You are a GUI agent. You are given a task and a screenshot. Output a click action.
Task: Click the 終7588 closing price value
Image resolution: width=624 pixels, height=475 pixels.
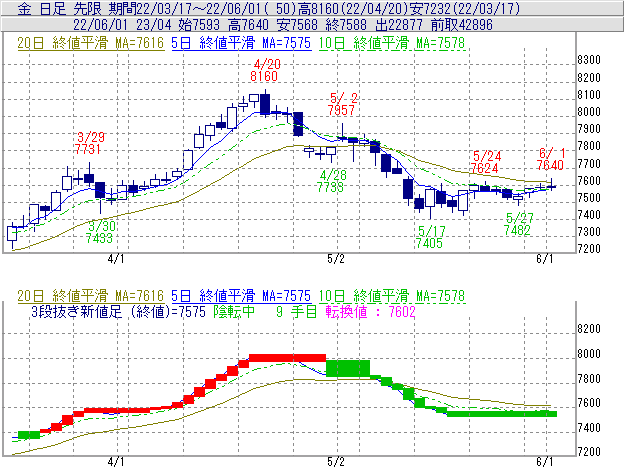click(x=346, y=25)
